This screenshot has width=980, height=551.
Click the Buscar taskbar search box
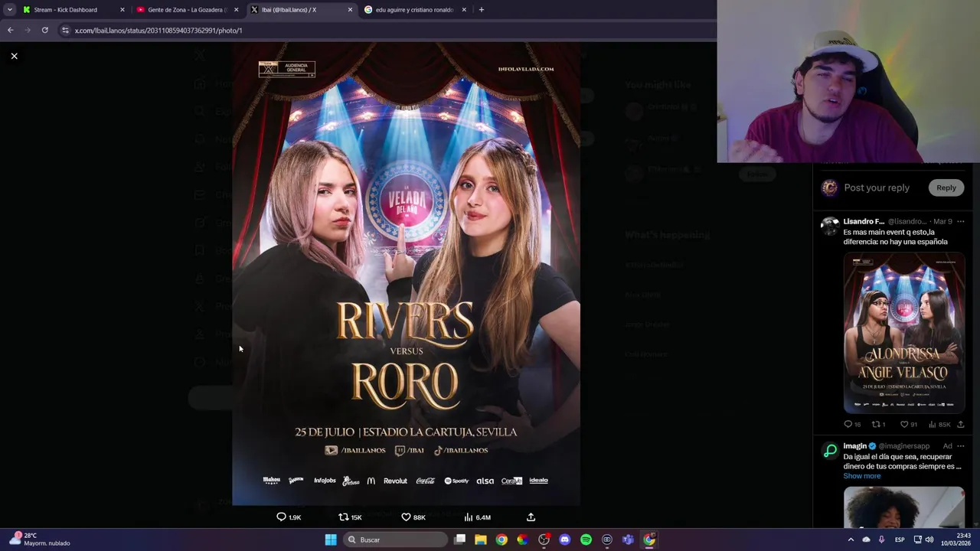395,540
